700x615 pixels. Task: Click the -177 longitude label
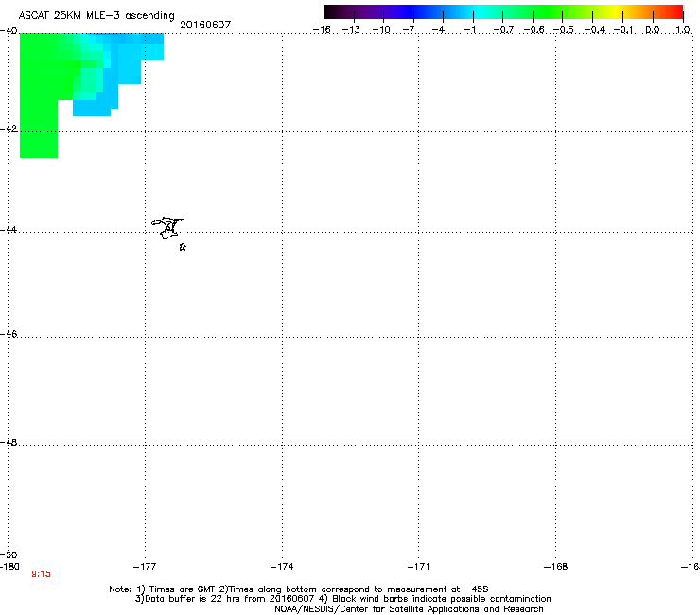tap(145, 567)
